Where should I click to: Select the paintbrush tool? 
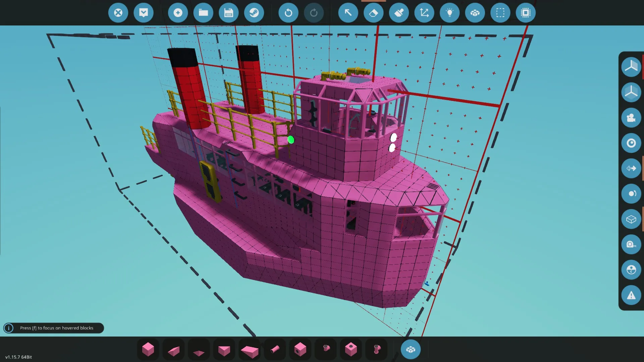399,13
